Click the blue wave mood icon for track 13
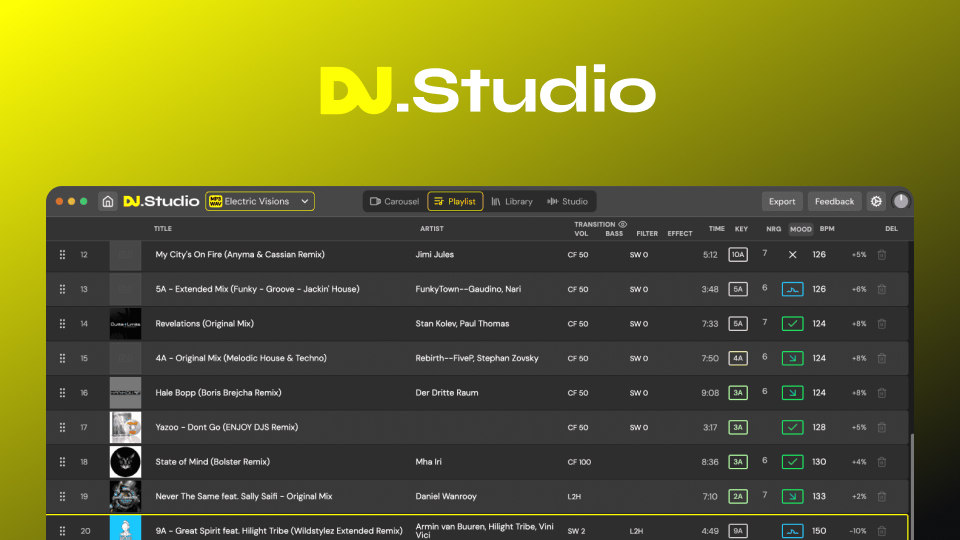 click(792, 289)
